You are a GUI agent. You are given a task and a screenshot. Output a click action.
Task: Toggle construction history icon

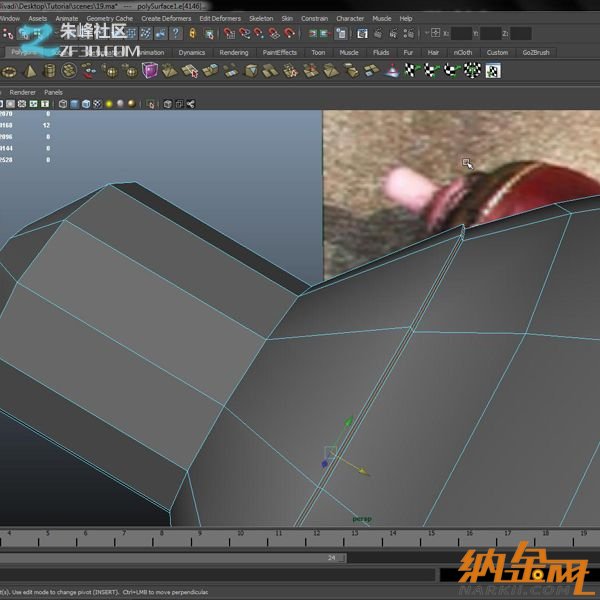341,34
